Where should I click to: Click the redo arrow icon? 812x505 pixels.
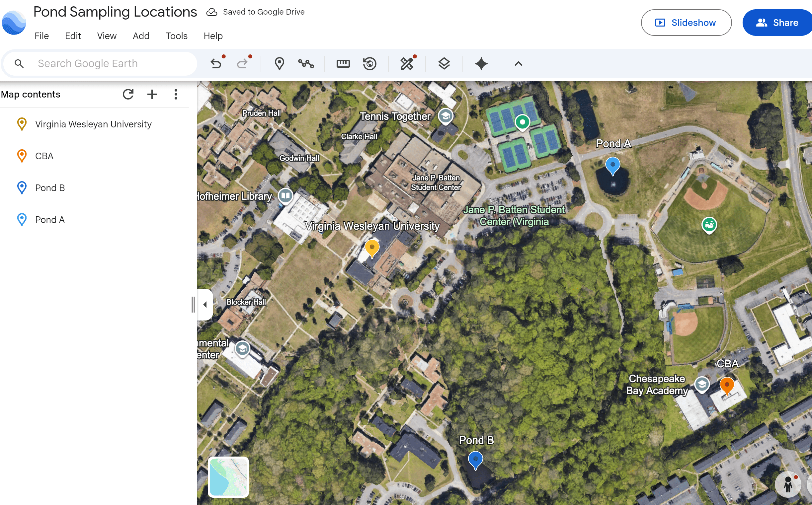tap(242, 63)
